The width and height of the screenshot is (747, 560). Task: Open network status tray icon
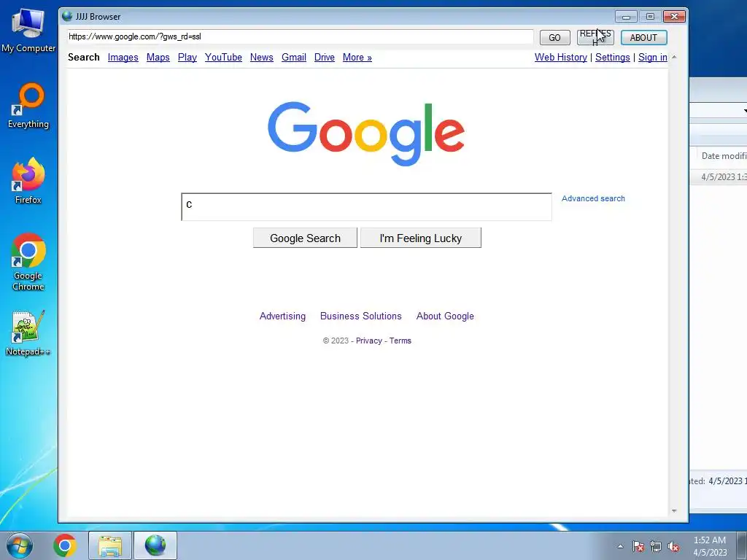click(656, 546)
